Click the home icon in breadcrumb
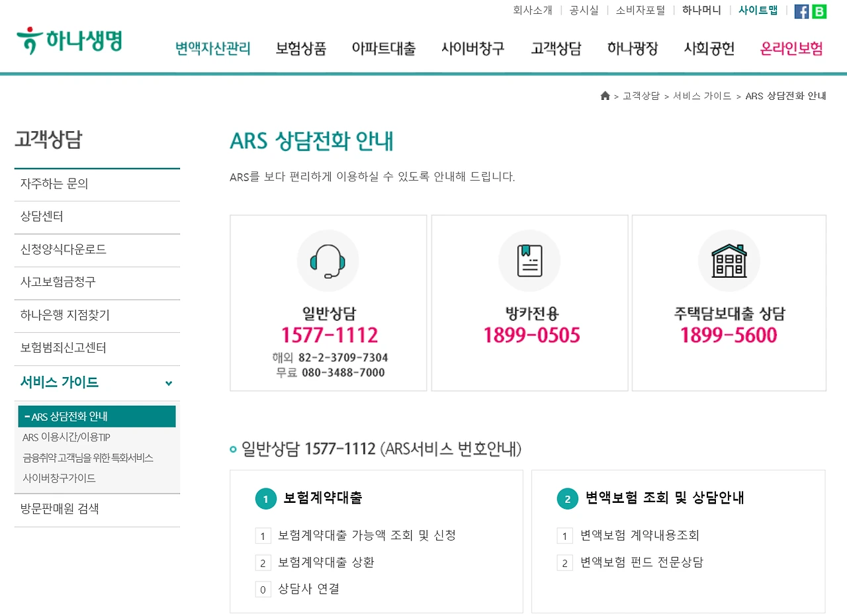 [x=605, y=96]
